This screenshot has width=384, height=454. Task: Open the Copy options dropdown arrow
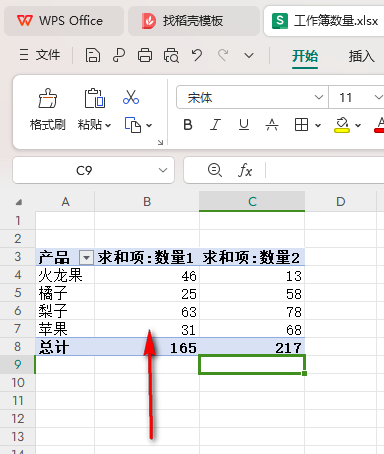point(149,126)
